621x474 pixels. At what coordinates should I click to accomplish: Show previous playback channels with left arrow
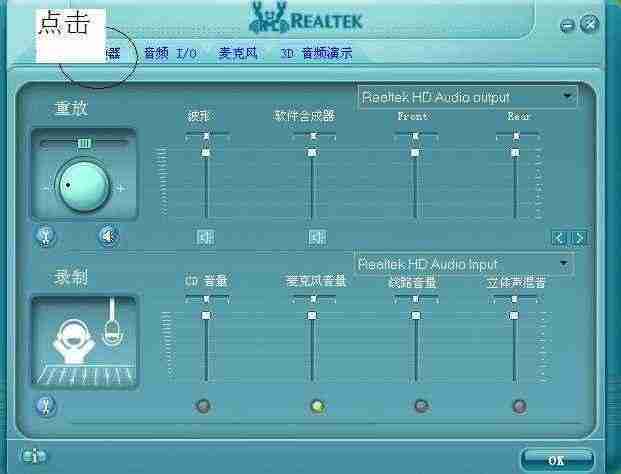tap(559, 238)
